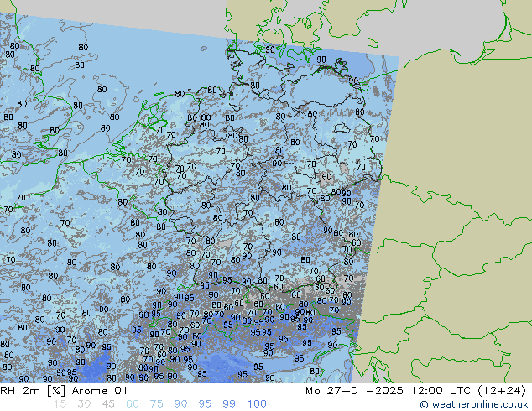The height and width of the screenshot is (411, 532).
Task: Click the 'Mo 27-01-2025 12:00 UTC (12+24)' timestamp
Action: click(x=415, y=391)
